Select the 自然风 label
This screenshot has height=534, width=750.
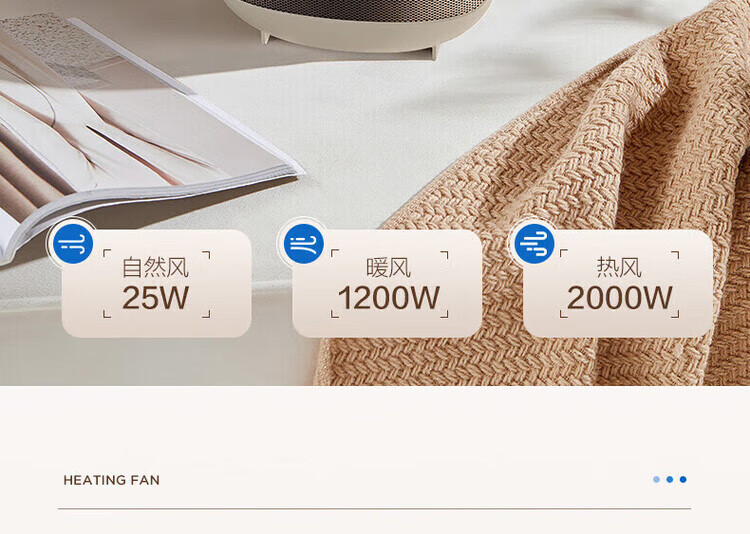(x=155, y=267)
